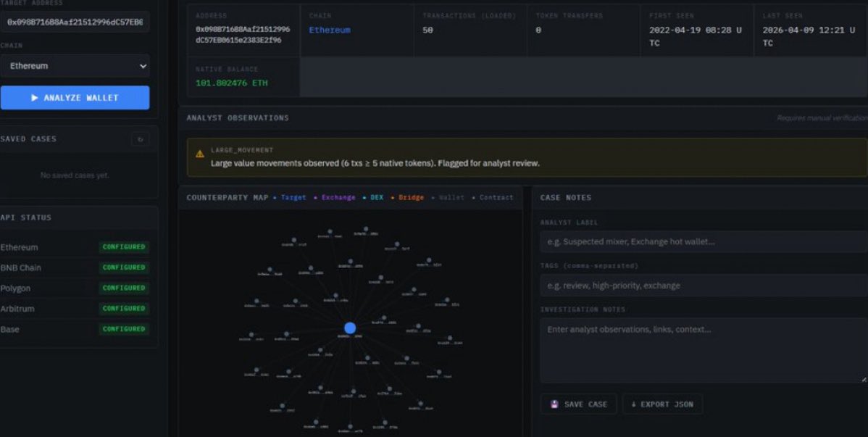Screen dimensions: 868x437
Task: Click the native balance 101.802476 ETH
Action: (231, 83)
